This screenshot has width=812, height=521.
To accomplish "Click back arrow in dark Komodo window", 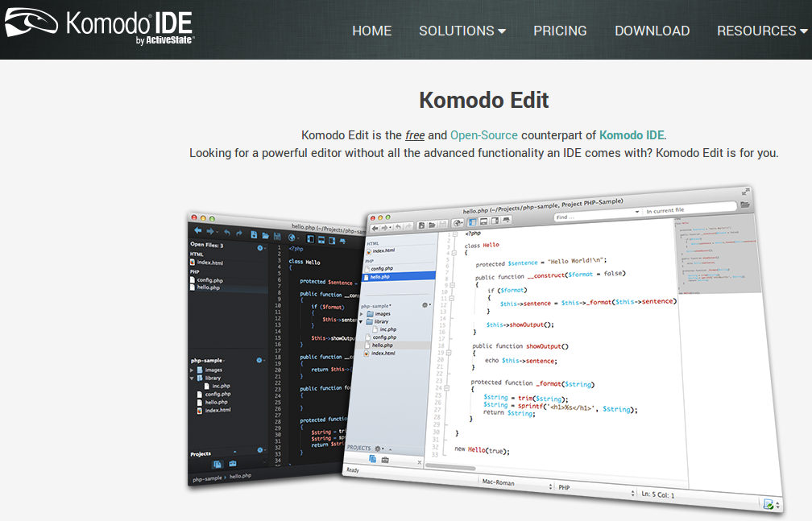I will [x=198, y=230].
